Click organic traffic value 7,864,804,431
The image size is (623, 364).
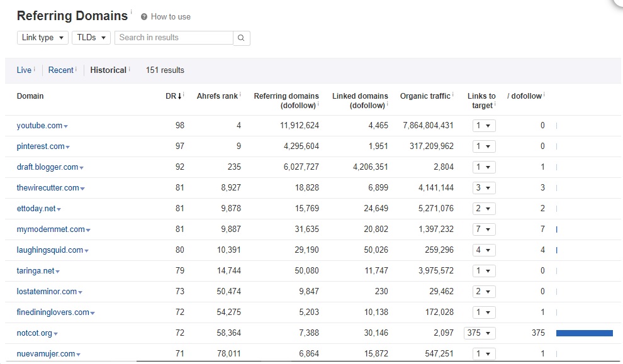(428, 126)
